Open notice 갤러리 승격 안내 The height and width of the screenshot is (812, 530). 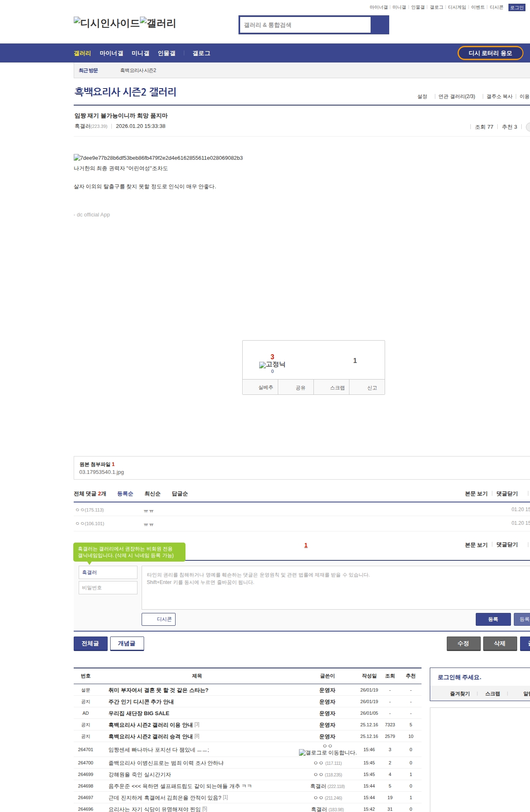[x=151, y=737]
